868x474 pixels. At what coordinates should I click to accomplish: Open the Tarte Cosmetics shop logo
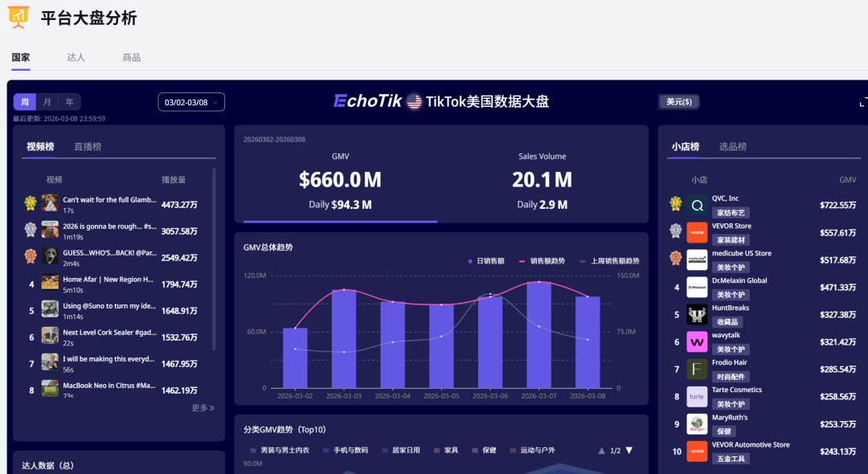tap(697, 397)
